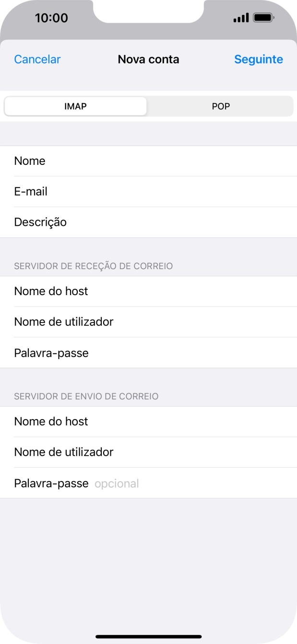Select the Servidor de Receção de Correio header
This screenshot has height=644, width=297.
[93, 266]
